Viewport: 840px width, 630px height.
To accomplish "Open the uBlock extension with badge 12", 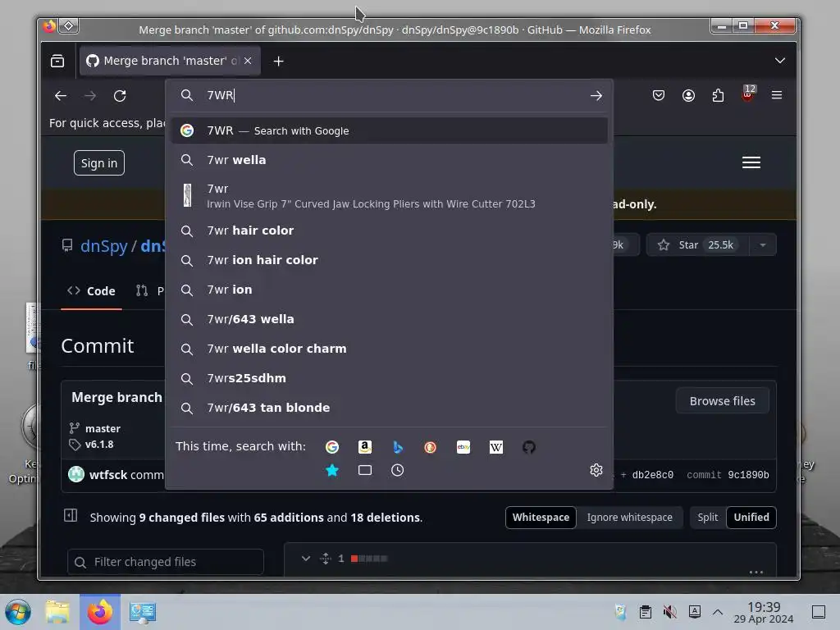I will pos(747,94).
